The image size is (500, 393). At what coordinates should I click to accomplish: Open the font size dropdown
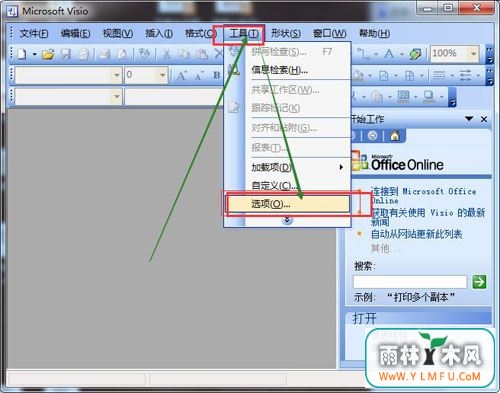tap(162, 75)
